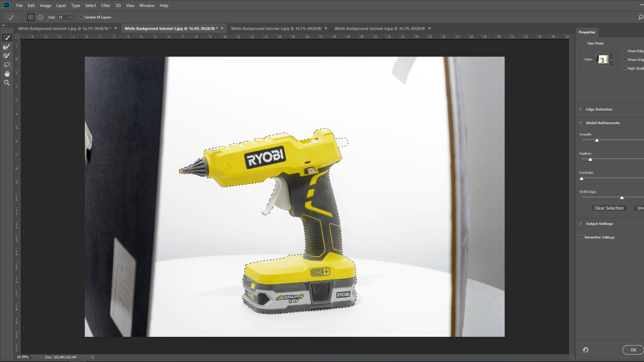Viewport: 644px width, 362px height.
Task: Click the OK button
Action: point(633,350)
